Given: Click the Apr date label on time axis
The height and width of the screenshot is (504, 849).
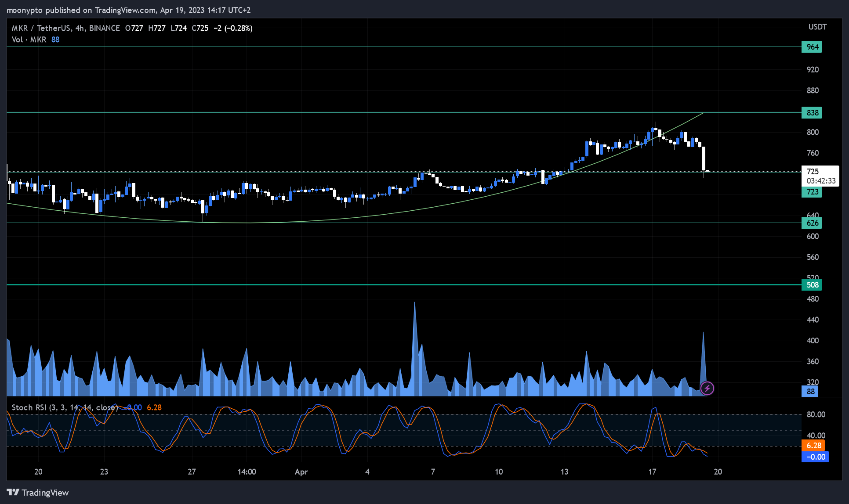Looking at the screenshot, I should click(x=301, y=472).
